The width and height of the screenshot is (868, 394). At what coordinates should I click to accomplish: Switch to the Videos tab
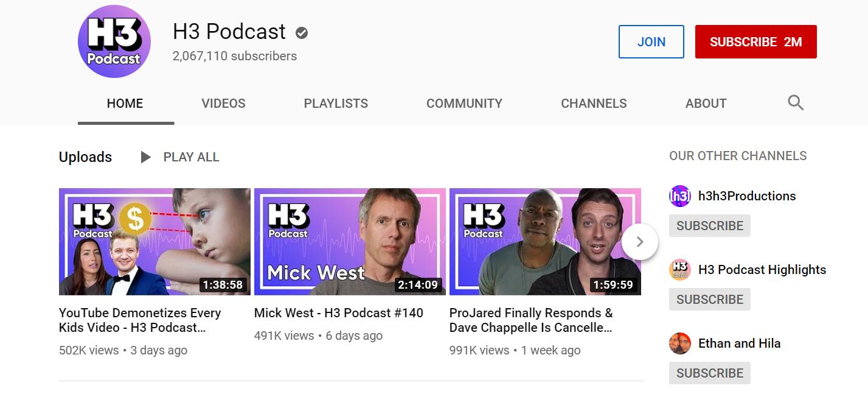click(224, 104)
